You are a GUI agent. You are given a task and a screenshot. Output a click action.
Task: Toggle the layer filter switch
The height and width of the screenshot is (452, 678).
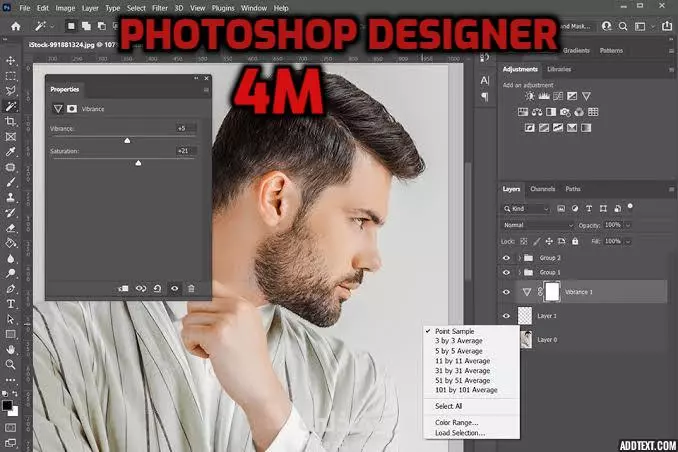(x=630, y=206)
